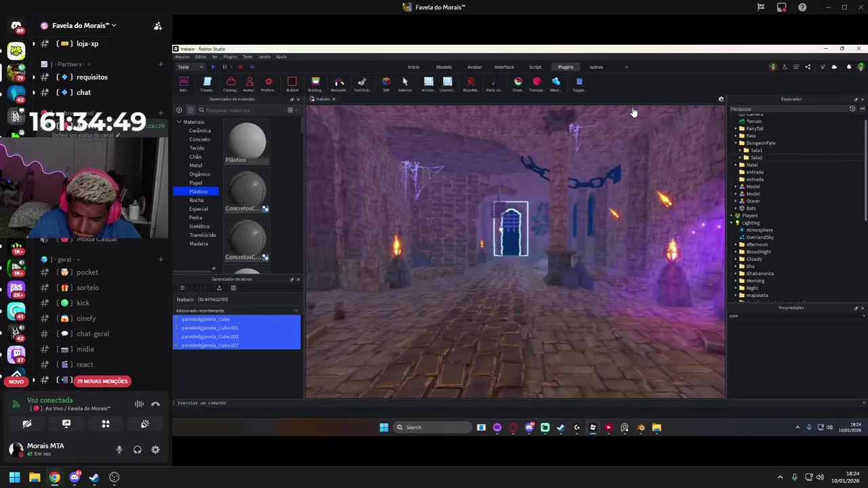Click the Unanchor plugin icon
The width and height of the screenshot is (868, 488).
pyautogui.click(x=448, y=81)
